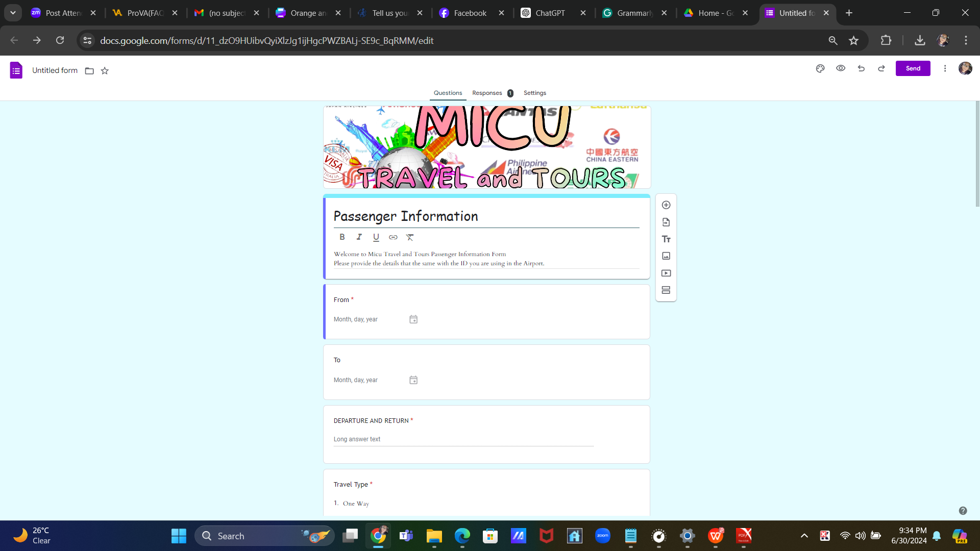Open the three-dot more options menu
Viewport: 980px width, 551px height.
point(945,68)
